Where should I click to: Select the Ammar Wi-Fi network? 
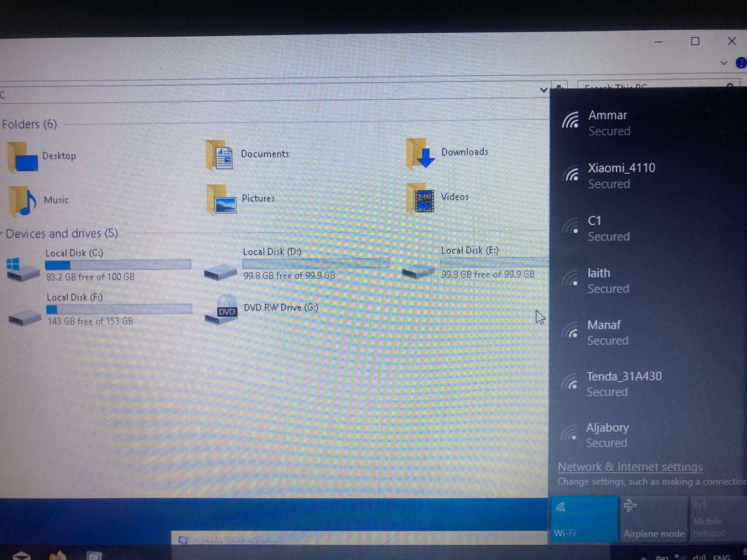648,123
